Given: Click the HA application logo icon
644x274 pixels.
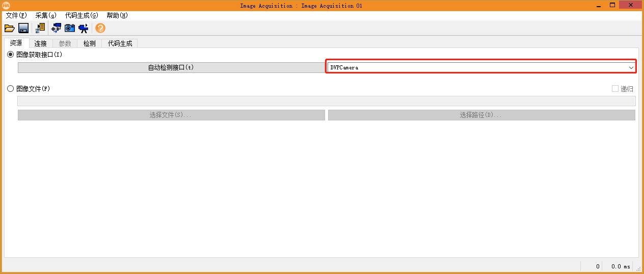Looking at the screenshot, I should [6, 6].
